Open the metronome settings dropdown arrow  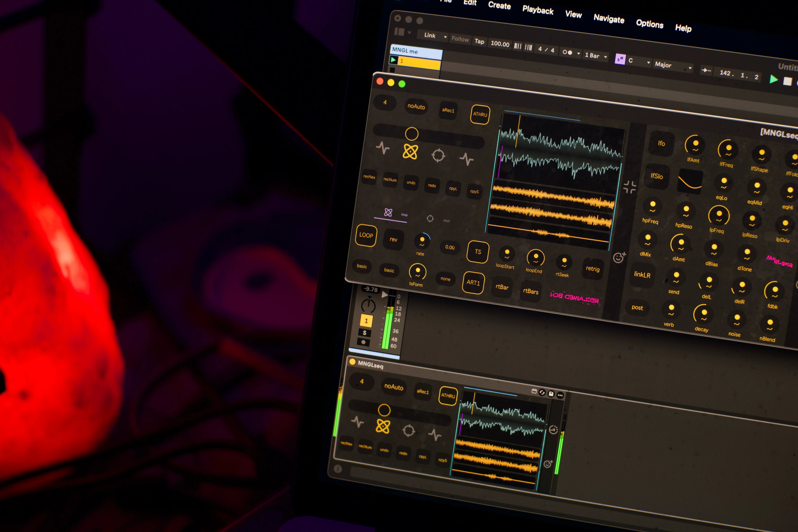[578, 54]
